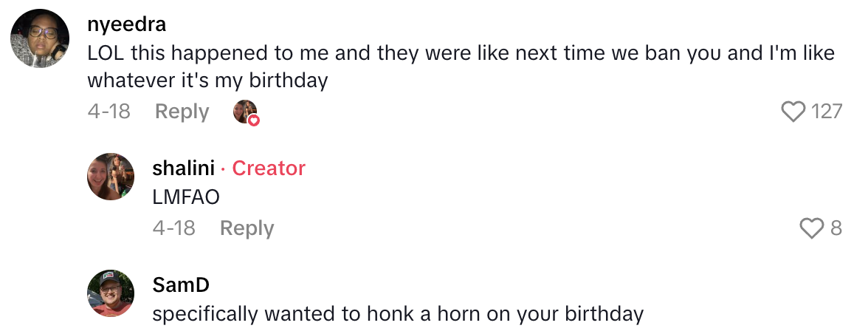Like nyeedra's comment with the heart icon
Image resolution: width=868 pixels, height=334 pixels.
click(x=793, y=112)
